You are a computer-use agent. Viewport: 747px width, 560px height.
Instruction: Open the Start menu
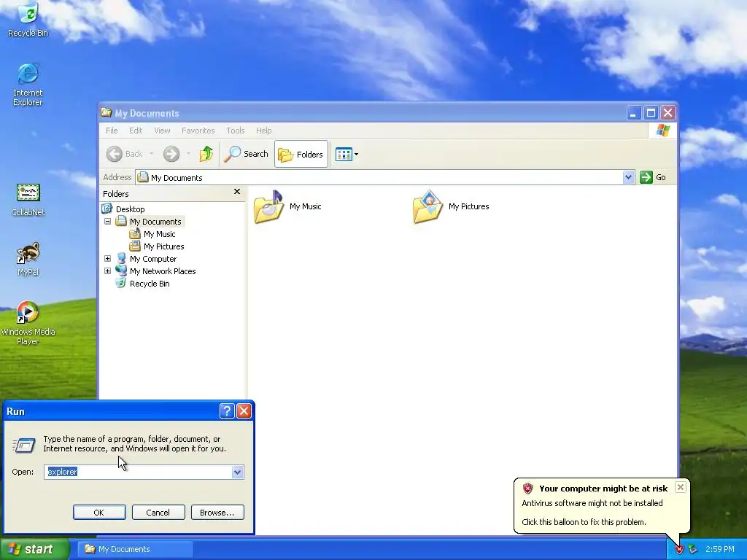(34, 549)
